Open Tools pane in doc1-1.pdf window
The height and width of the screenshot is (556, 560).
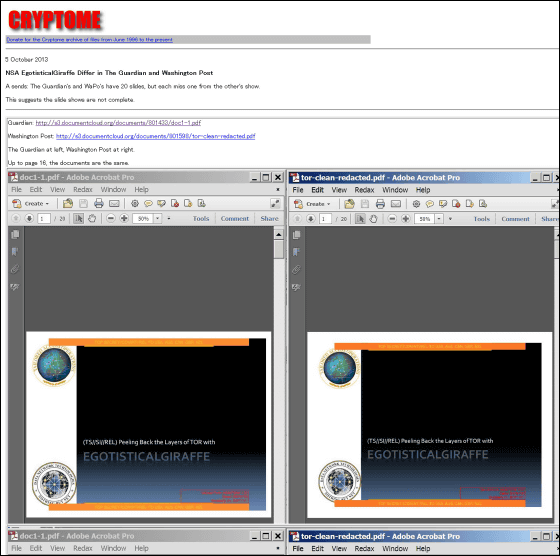pyautogui.click(x=201, y=218)
